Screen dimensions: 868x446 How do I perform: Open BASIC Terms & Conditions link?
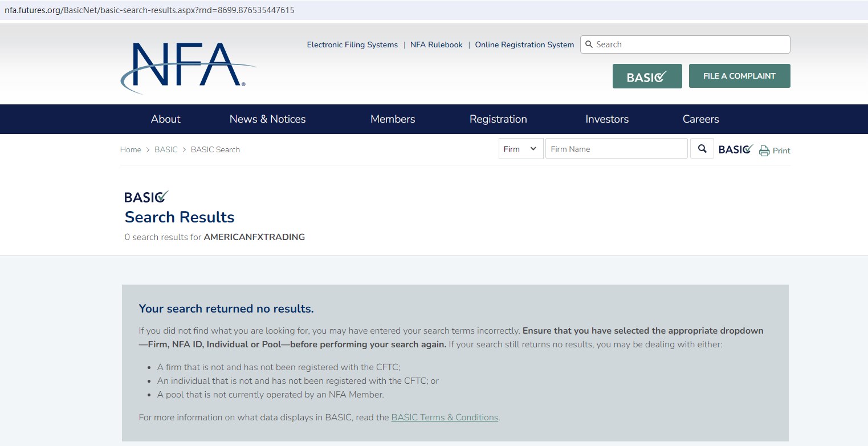tap(445, 417)
